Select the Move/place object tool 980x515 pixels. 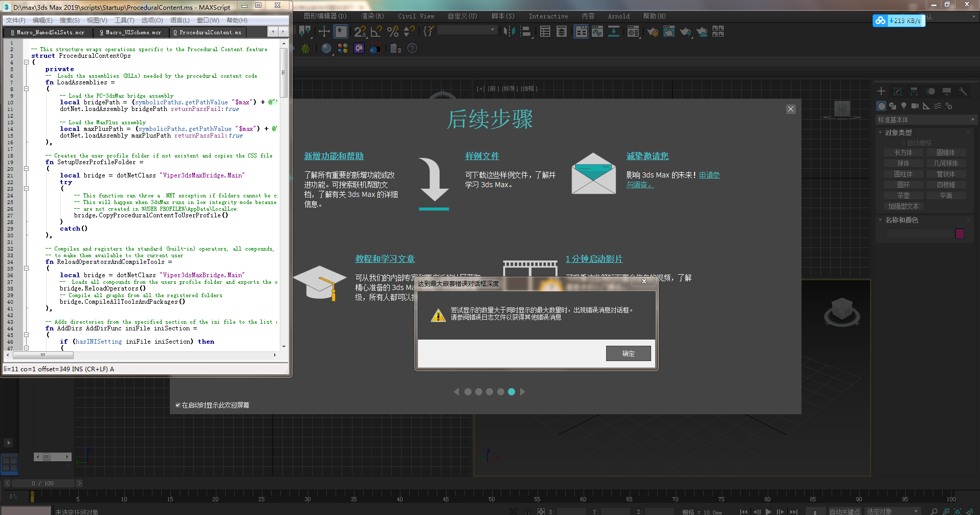click(324, 32)
